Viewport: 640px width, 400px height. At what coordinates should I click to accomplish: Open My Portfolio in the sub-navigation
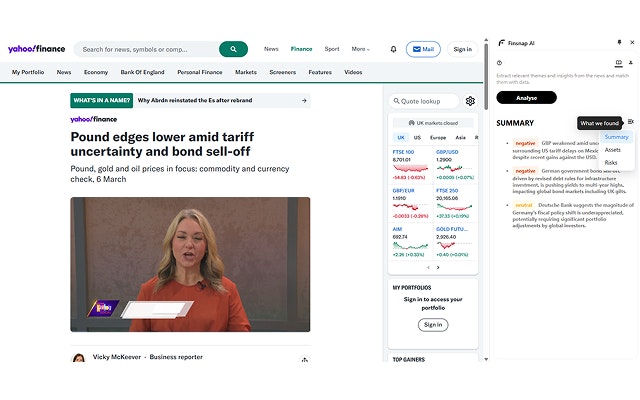point(28,72)
